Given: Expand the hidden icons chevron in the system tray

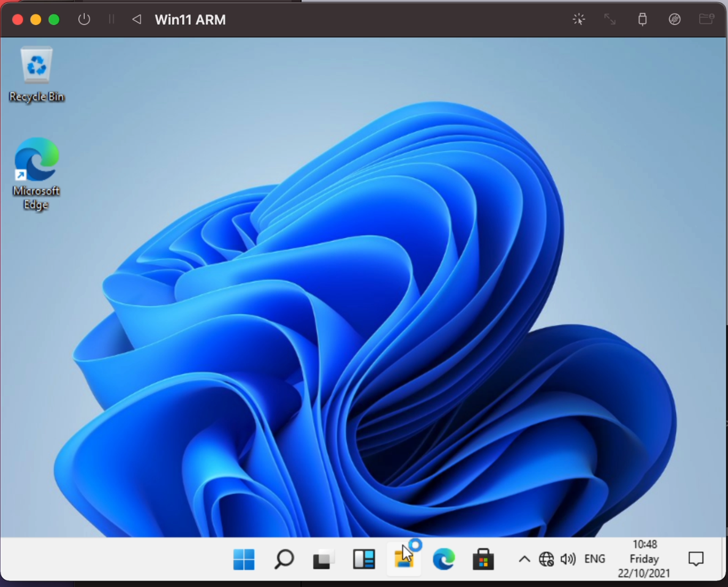Looking at the screenshot, I should [524, 559].
